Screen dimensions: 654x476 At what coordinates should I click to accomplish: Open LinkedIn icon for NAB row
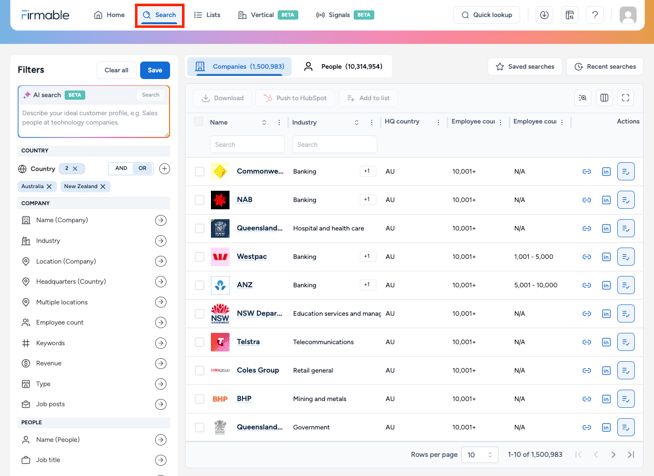[x=606, y=200]
